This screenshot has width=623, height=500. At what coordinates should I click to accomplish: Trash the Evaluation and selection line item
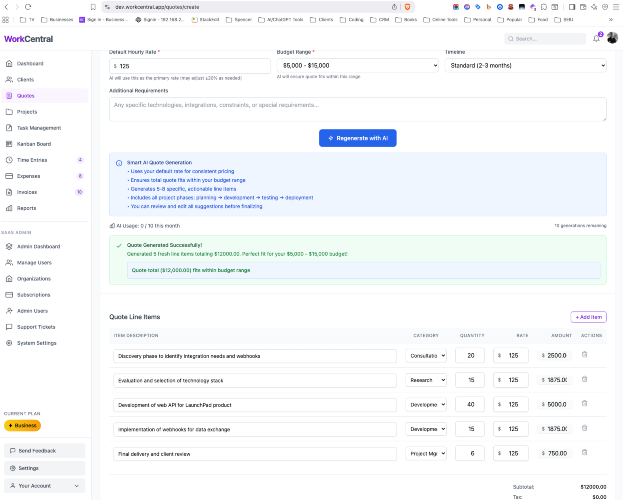585,379
